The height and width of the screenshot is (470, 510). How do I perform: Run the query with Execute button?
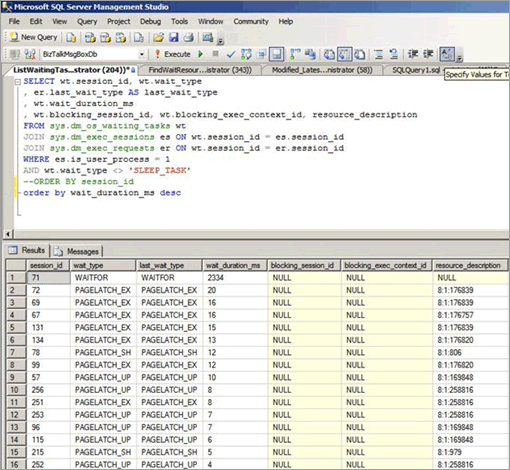pyautogui.click(x=173, y=54)
